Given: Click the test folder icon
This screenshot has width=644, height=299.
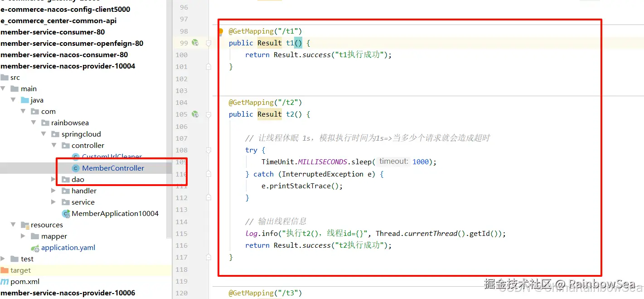Looking at the screenshot, I should coord(15,259).
